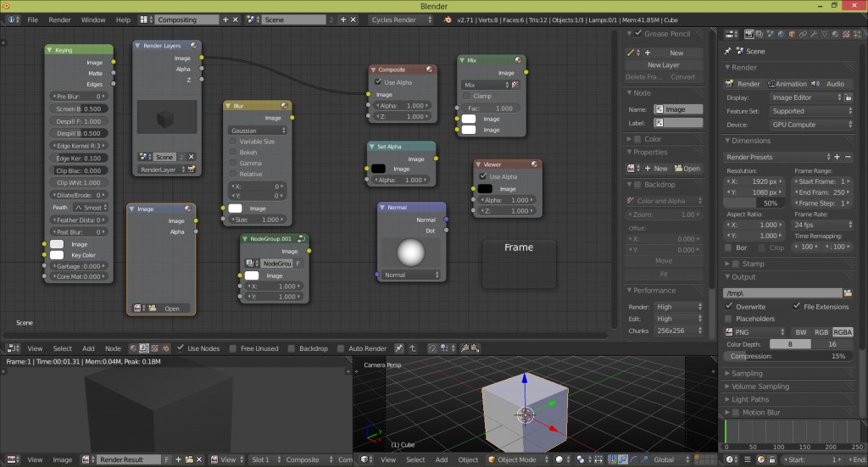
Task: Disable the Use Nodes checkbox
Action: (x=181, y=348)
